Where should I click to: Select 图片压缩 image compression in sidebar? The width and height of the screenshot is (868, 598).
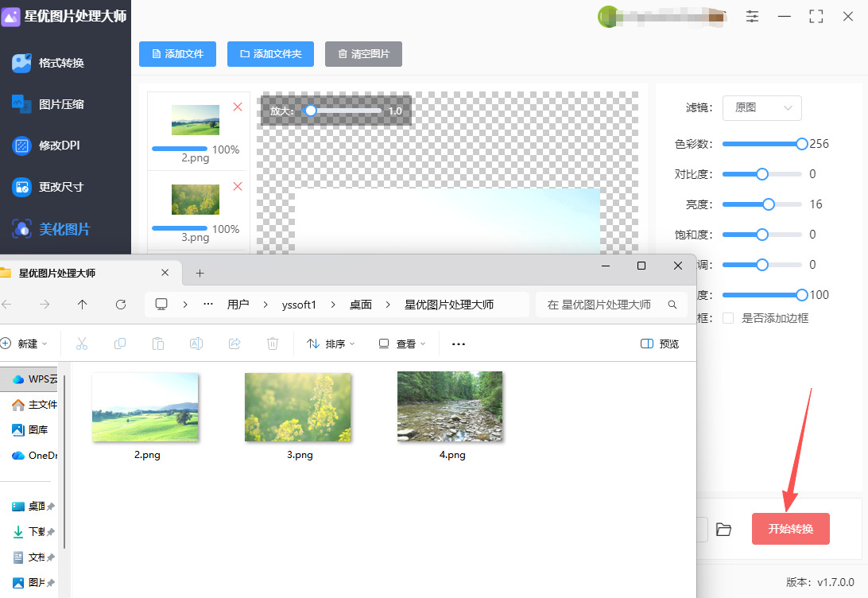(x=60, y=104)
